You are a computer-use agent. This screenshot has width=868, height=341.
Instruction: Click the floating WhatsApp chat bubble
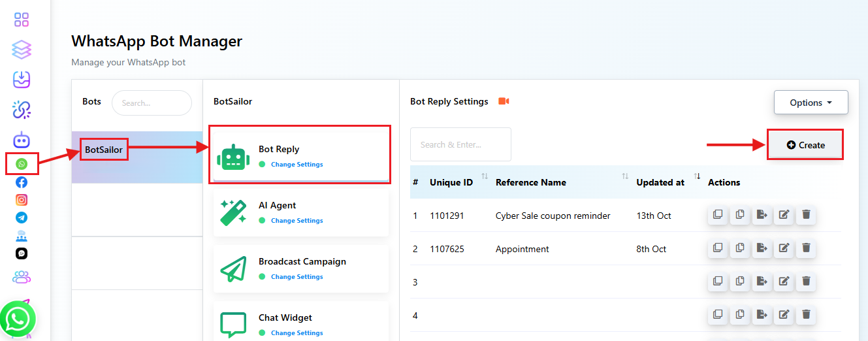point(17,319)
